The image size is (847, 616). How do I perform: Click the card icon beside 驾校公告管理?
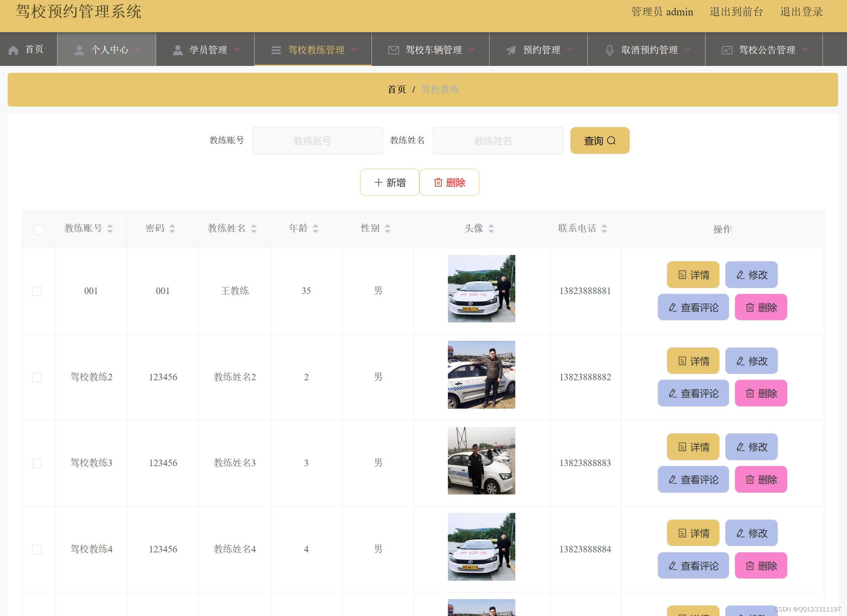pyautogui.click(x=727, y=50)
